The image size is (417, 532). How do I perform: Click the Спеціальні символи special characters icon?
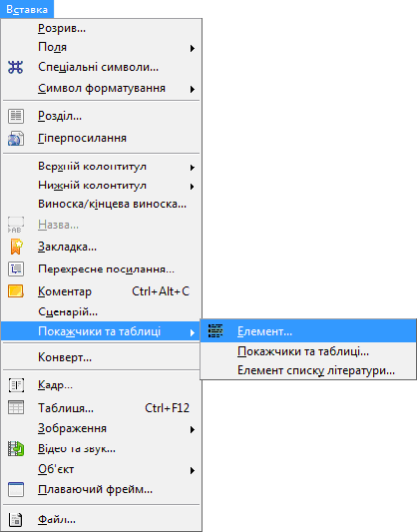(x=16, y=67)
